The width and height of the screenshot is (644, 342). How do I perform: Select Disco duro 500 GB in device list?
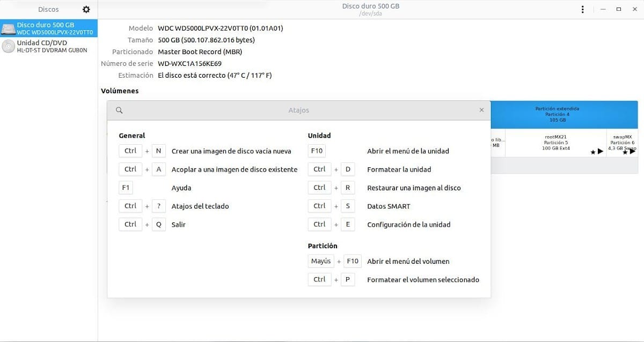[x=49, y=28]
